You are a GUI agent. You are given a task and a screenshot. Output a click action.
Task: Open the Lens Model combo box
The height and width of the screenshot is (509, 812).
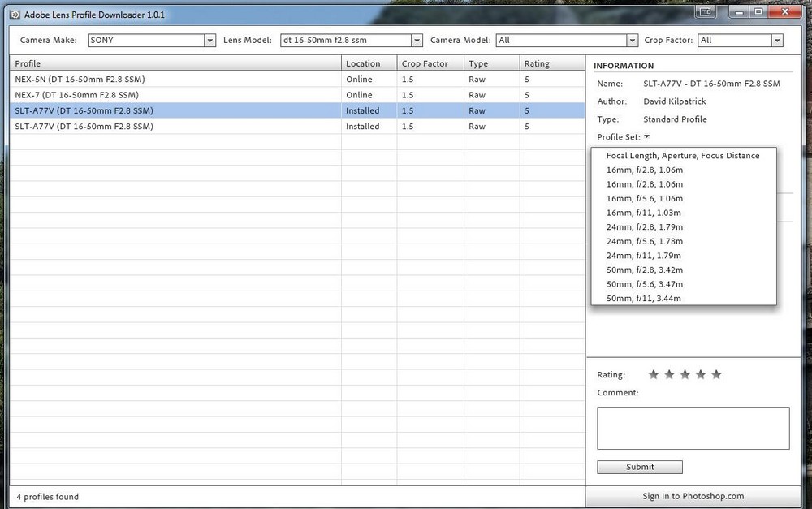tap(351, 41)
